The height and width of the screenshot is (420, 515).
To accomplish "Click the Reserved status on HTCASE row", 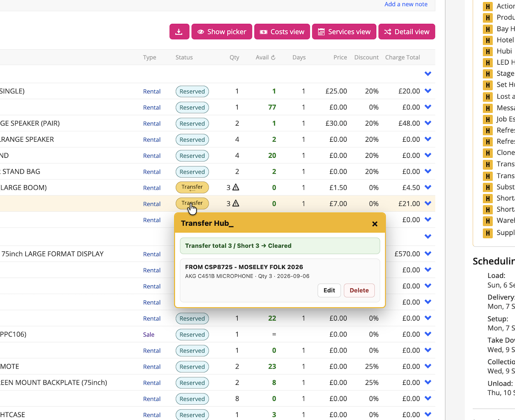I will click(x=192, y=415).
